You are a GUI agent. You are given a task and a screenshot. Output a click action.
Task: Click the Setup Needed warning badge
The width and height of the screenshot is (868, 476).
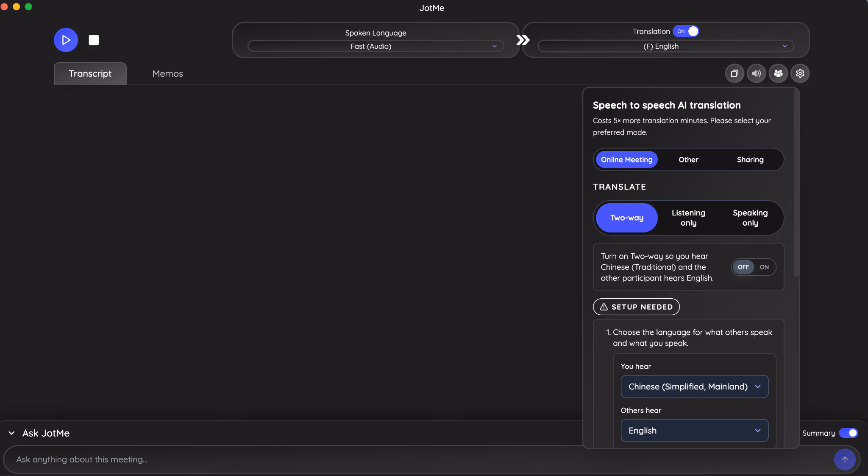636,307
